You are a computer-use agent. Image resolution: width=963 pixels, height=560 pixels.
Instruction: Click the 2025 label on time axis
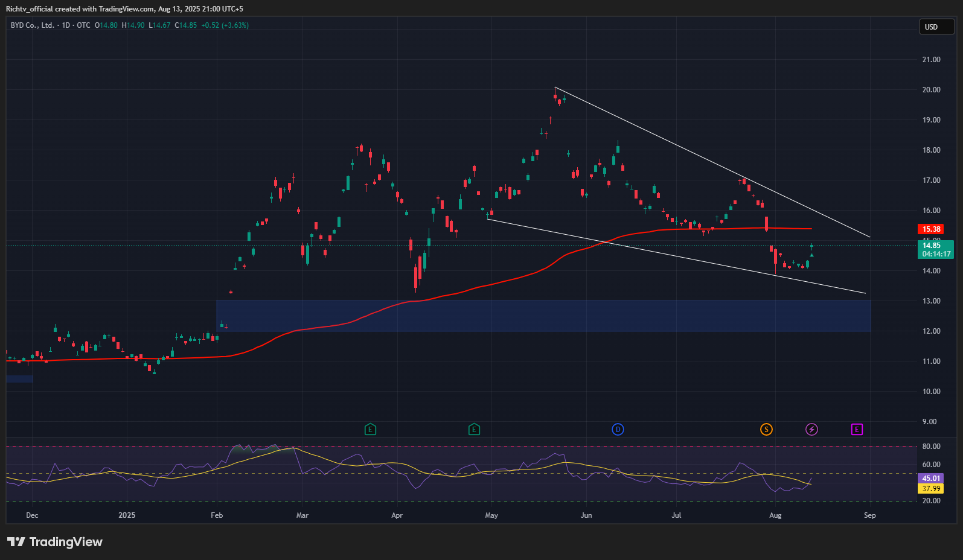127,515
